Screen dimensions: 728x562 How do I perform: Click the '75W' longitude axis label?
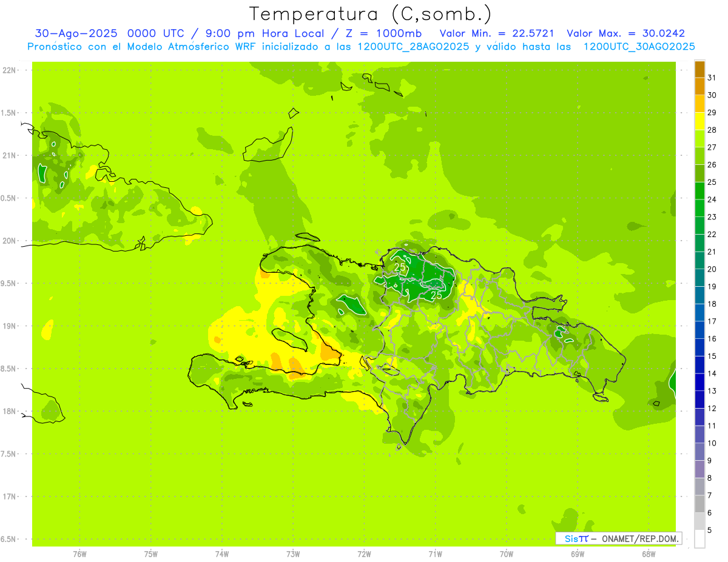coord(151,554)
